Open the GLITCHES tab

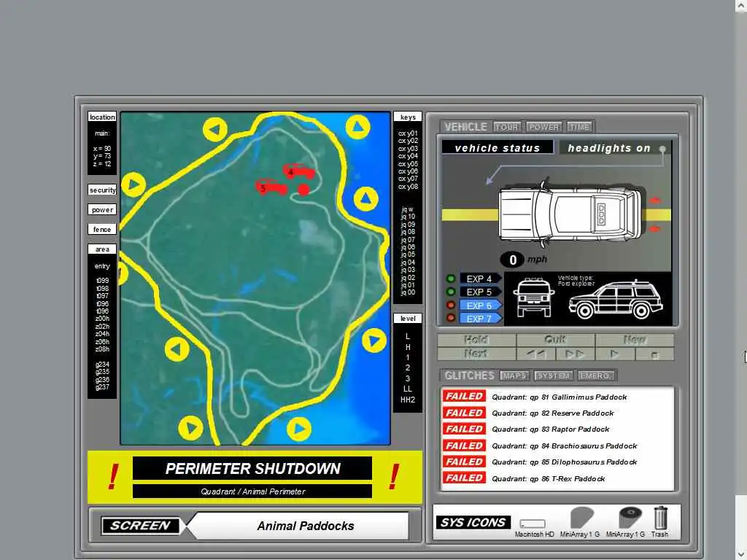(469, 376)
